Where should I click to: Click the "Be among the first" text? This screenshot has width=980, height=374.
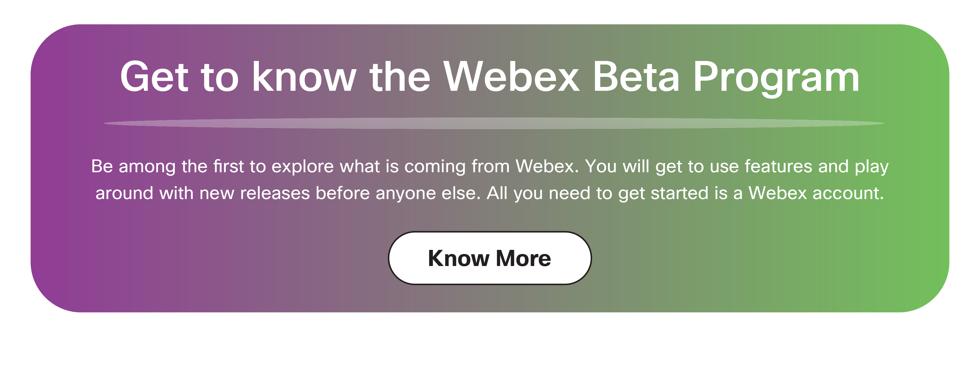167,166
